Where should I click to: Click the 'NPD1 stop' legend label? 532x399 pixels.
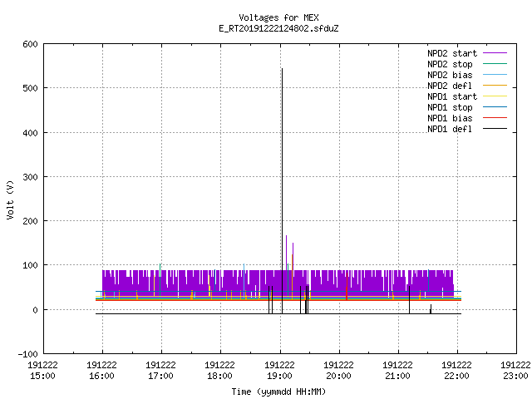[x=450, y=107]
